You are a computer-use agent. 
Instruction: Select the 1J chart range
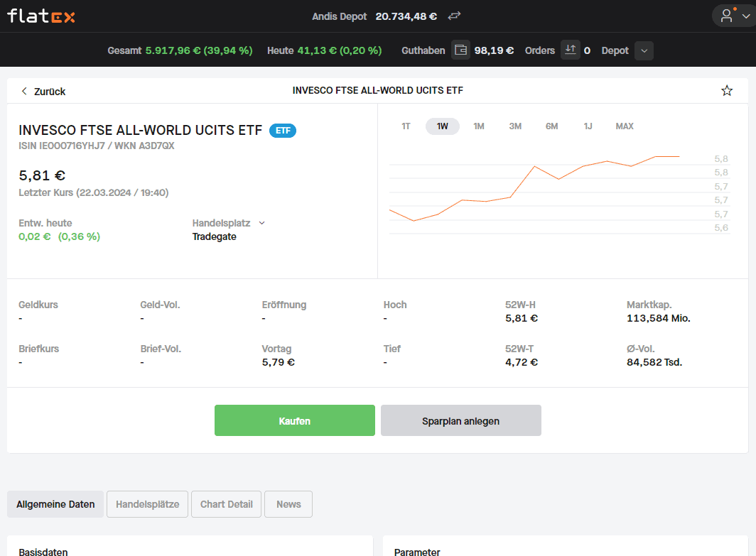[x=588, y=126]
